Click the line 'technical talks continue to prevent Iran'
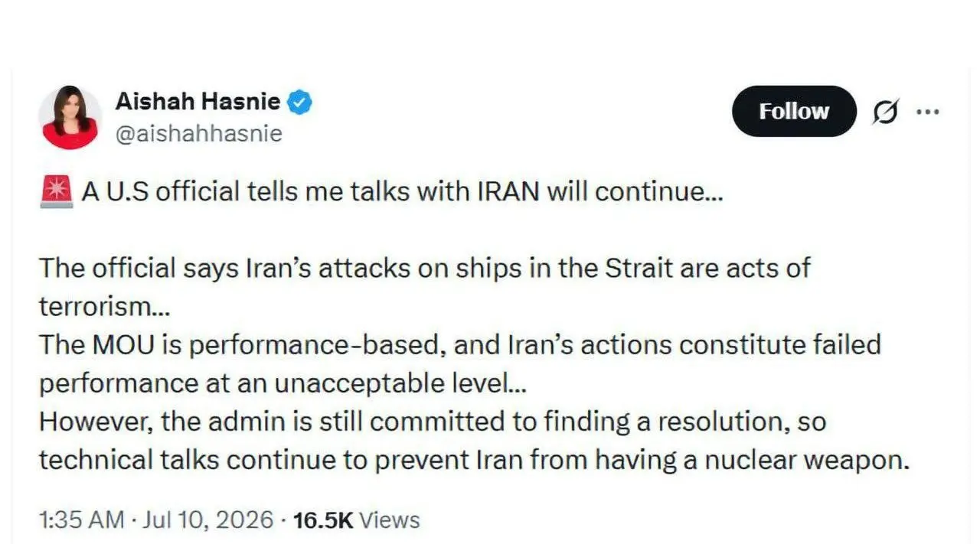 (474, 460)
